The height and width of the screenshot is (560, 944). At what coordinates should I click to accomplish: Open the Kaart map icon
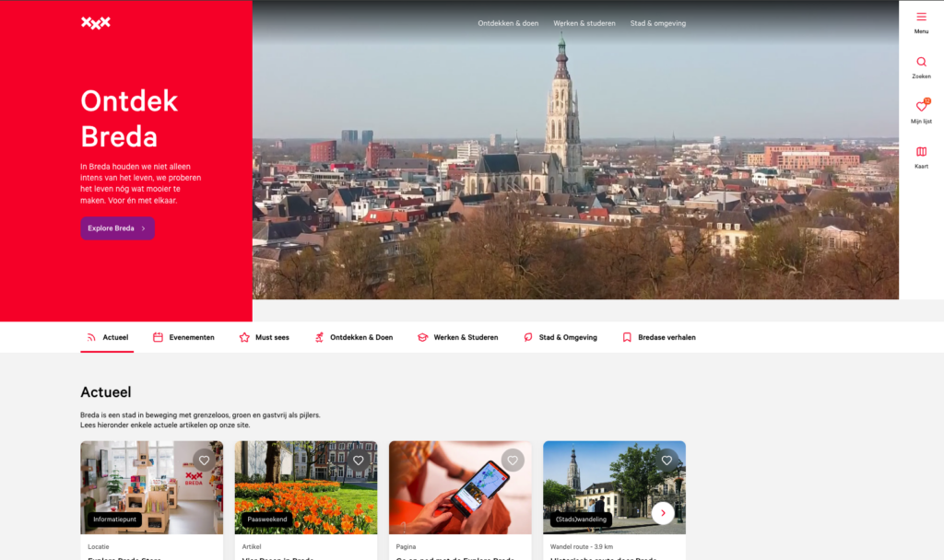pyautogui.click(x=921, y=152)
